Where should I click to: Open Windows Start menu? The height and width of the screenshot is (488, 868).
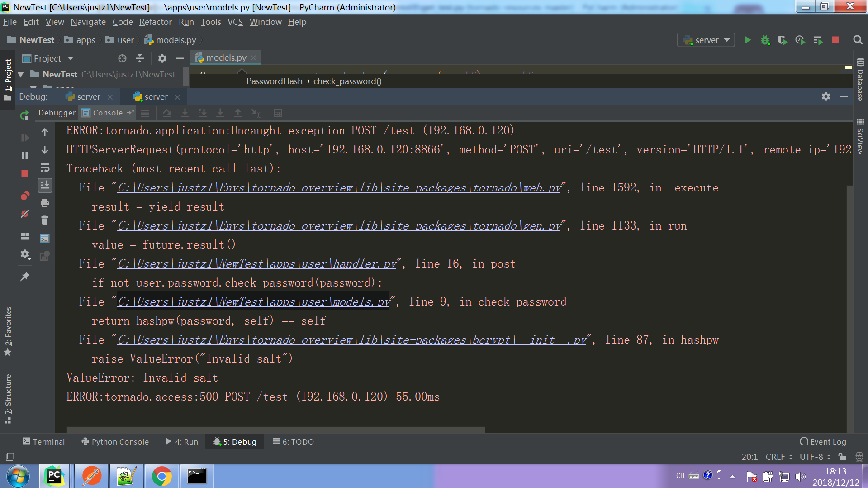(19, 476)
